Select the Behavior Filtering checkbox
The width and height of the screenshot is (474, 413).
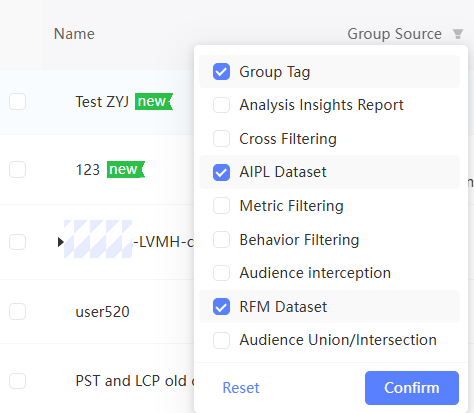coord(221,240)
